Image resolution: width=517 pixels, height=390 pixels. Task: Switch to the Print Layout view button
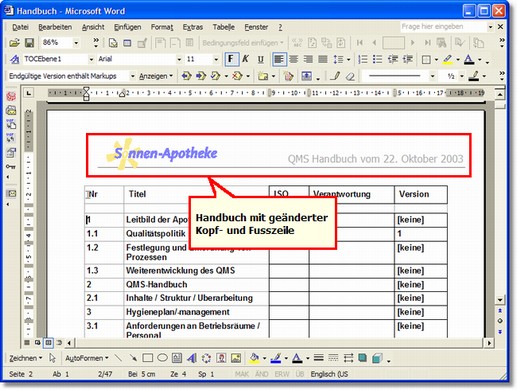[48, 342]
